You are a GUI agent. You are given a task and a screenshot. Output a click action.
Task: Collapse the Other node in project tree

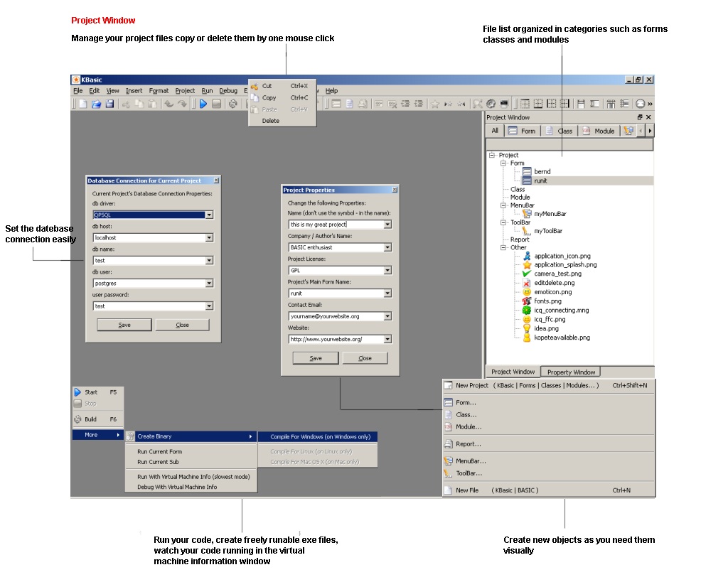(503, 248)
